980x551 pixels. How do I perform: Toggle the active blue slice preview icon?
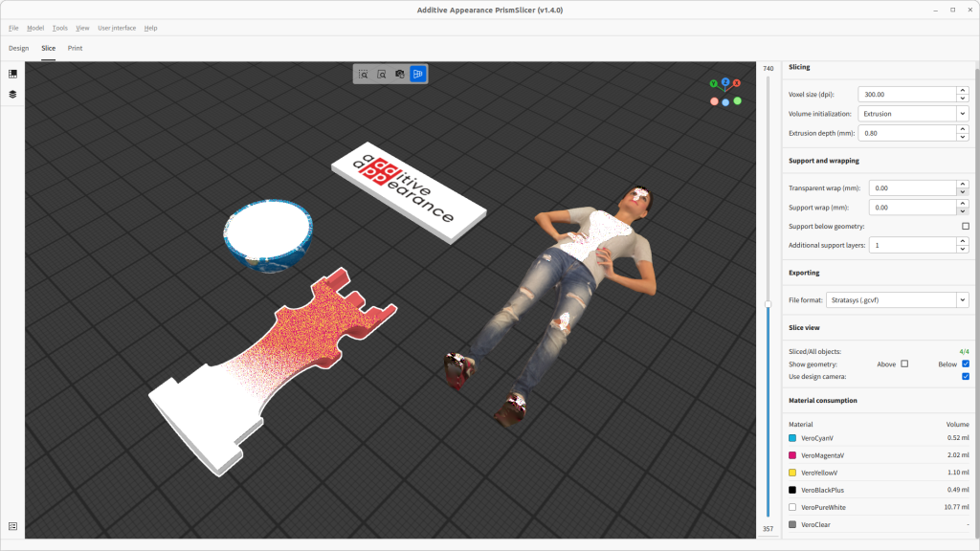click(x=418, y=73)
